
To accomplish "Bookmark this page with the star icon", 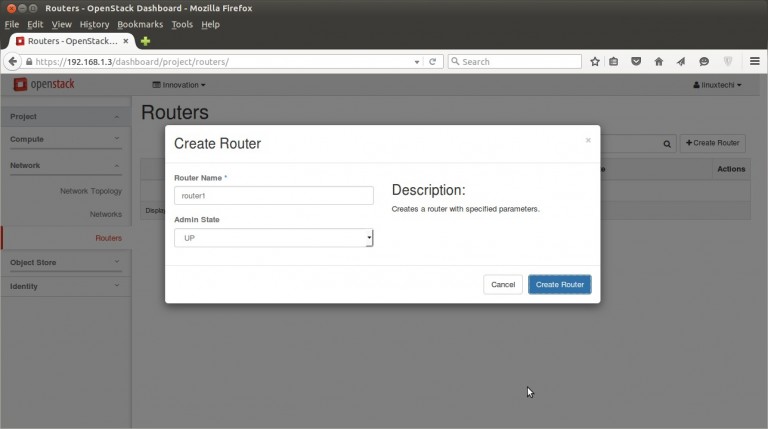I will point(595,61).
